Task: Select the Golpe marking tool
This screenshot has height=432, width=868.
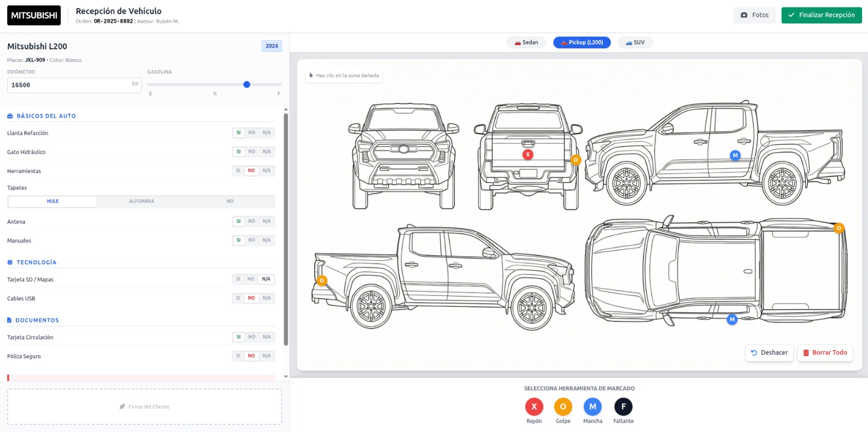Action: point(563,407)
